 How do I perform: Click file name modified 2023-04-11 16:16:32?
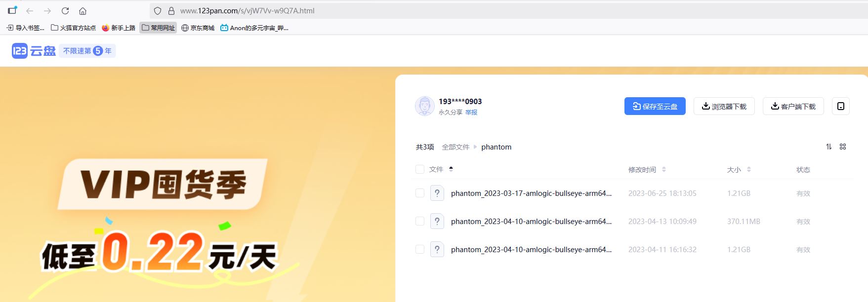pos(531,250)
